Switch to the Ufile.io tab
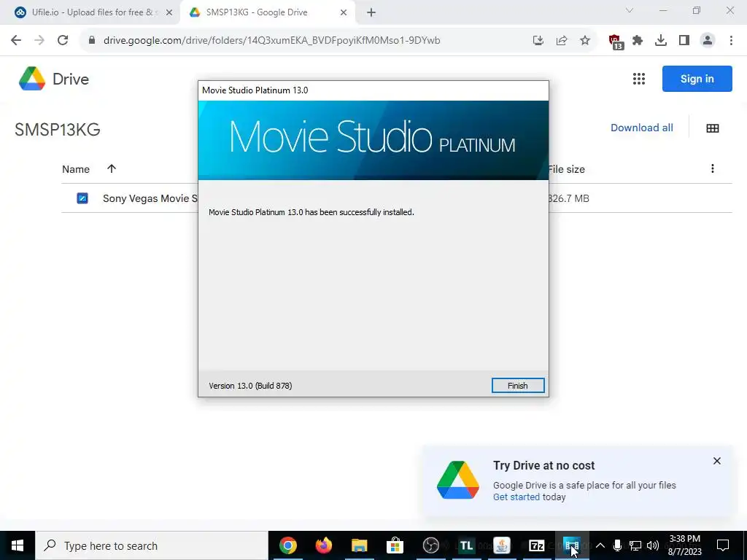 (x=93, y=12)
